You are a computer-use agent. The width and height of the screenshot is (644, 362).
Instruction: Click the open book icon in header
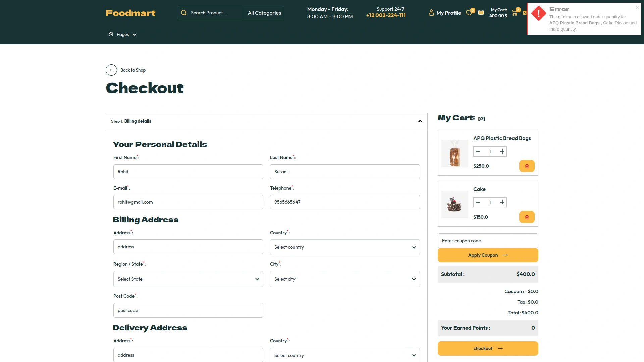[481, 13]
